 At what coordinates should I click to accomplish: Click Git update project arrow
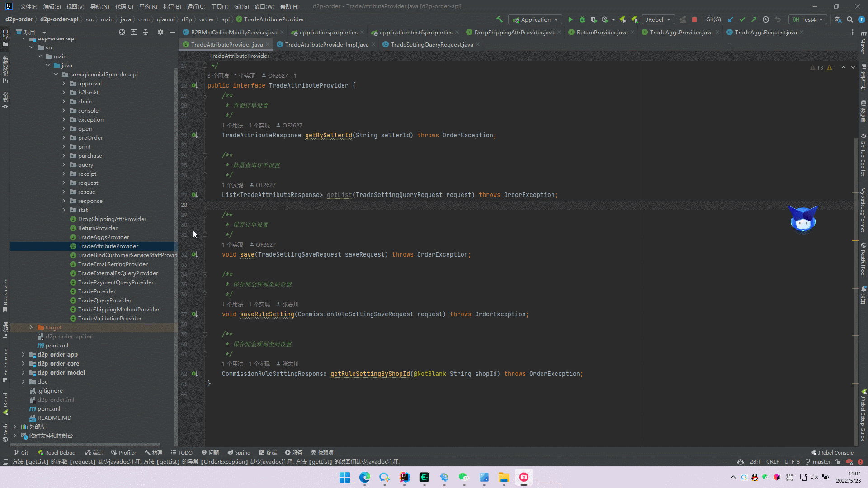731,19
